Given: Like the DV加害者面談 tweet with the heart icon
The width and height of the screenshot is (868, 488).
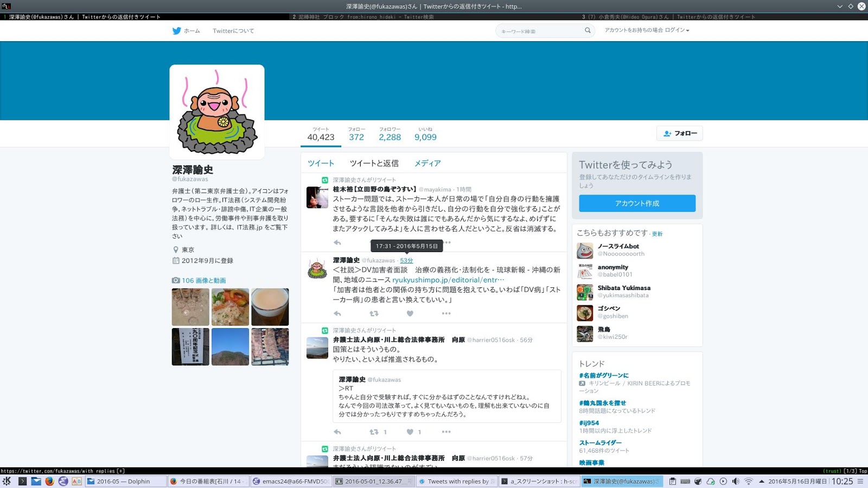Looking at the screenshot, I should pyautogui.click(x=410, y=313).
